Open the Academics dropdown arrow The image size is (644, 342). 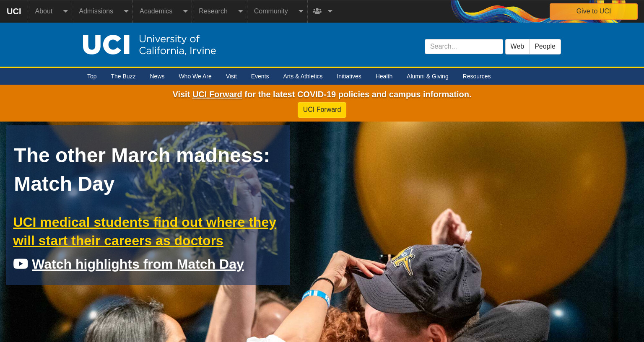coord(185,11)
